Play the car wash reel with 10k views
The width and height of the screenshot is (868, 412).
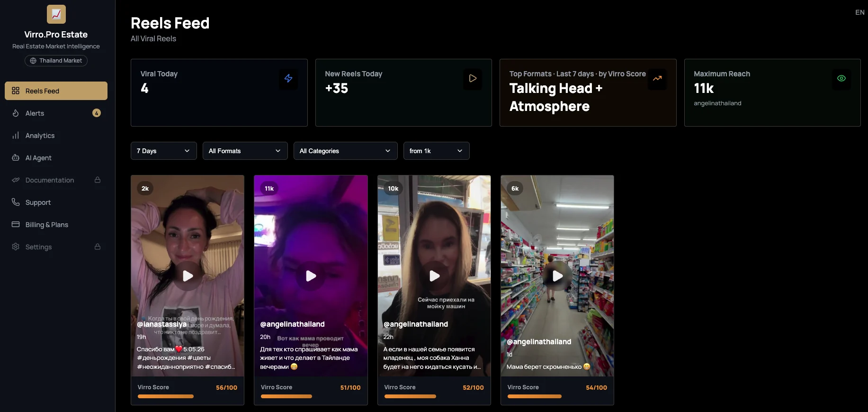[435, 276]
